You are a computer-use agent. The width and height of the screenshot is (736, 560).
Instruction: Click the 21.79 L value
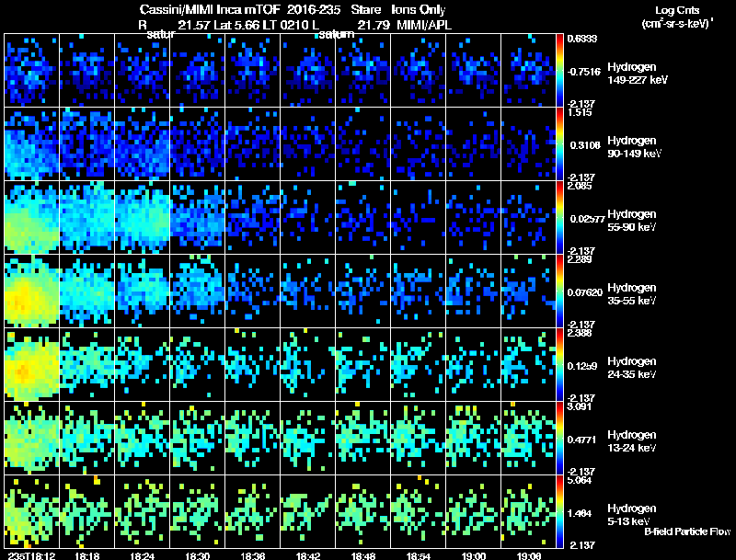tap(374, 26)
